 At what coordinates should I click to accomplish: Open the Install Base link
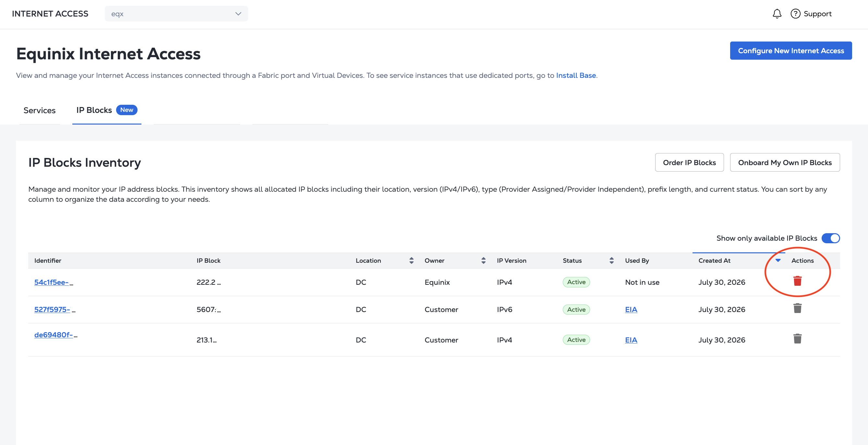(x=575, y=76)
